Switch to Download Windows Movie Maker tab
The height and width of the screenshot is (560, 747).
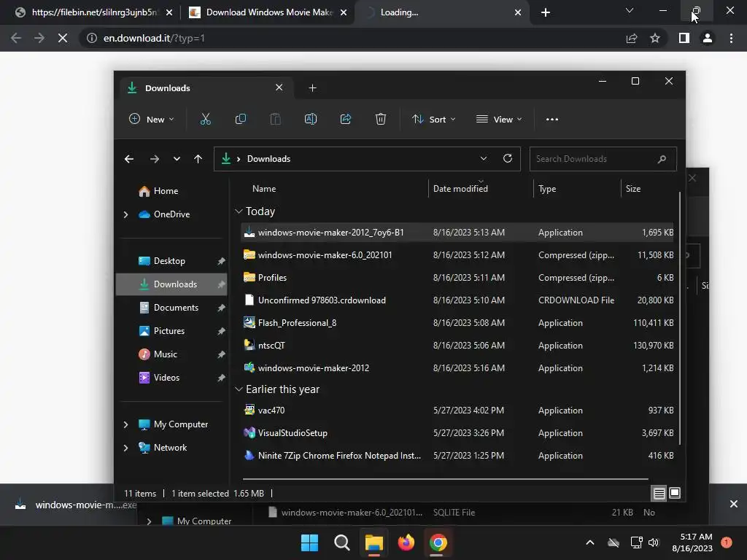pos(268,12)
